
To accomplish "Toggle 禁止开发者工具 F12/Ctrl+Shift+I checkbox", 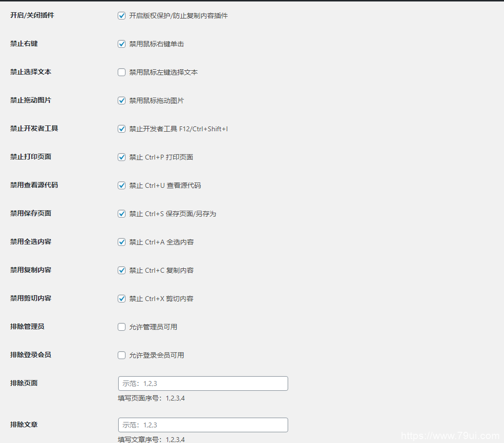I will pyautogui.click(x=122, y=129).
